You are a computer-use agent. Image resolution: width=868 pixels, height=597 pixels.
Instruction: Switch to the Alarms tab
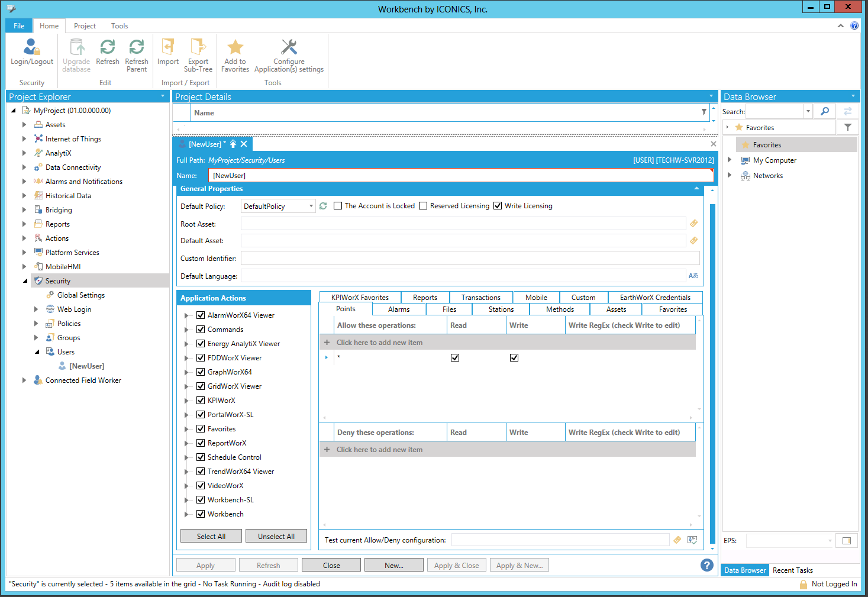tap(399, 309)
